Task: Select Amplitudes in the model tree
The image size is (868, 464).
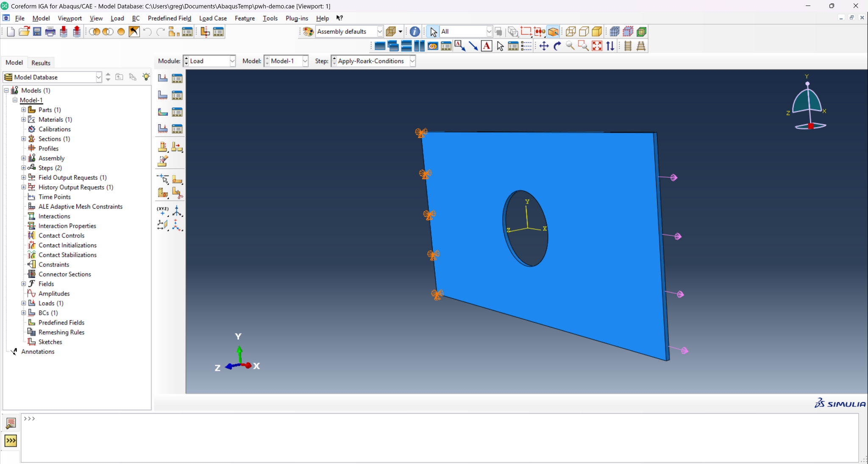Action: click(54, 293)
